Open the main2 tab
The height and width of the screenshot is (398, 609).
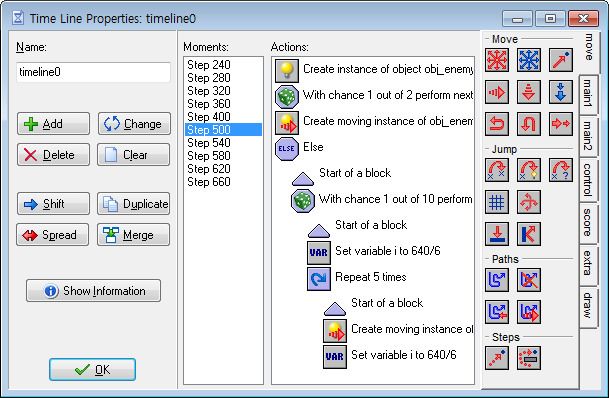coord(588,136)
